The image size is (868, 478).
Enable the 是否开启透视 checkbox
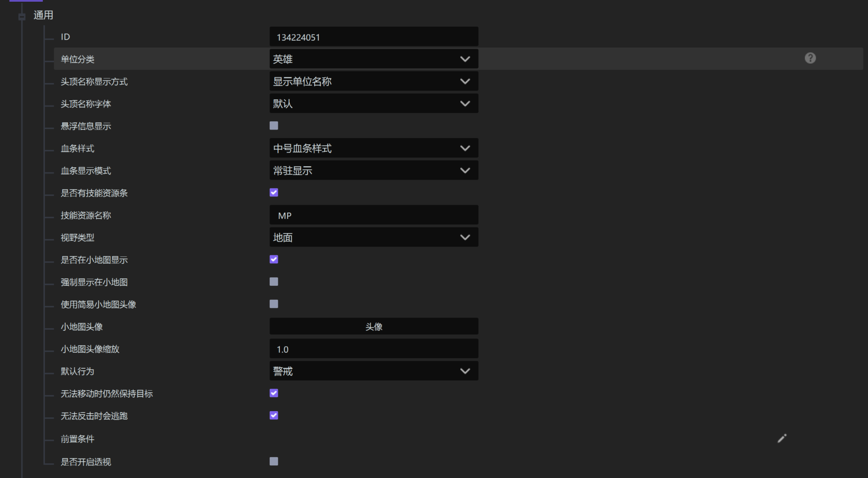pos(274,461)
